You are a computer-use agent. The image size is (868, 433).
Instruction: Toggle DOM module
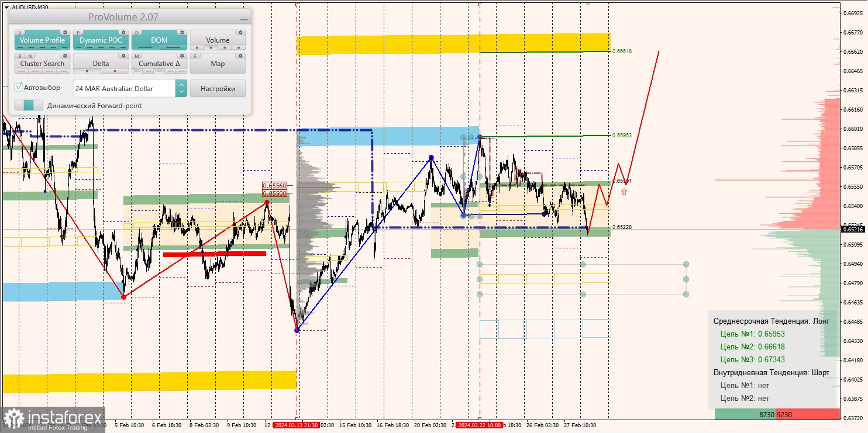(159, 40)
